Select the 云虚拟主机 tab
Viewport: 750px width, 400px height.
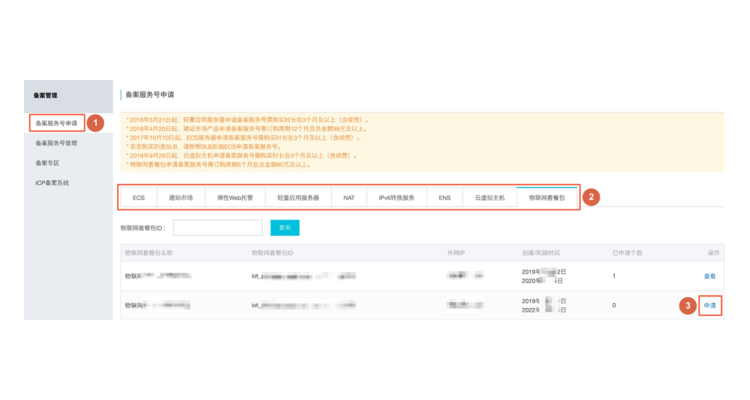pyautogui.click(x=490, y=198)
